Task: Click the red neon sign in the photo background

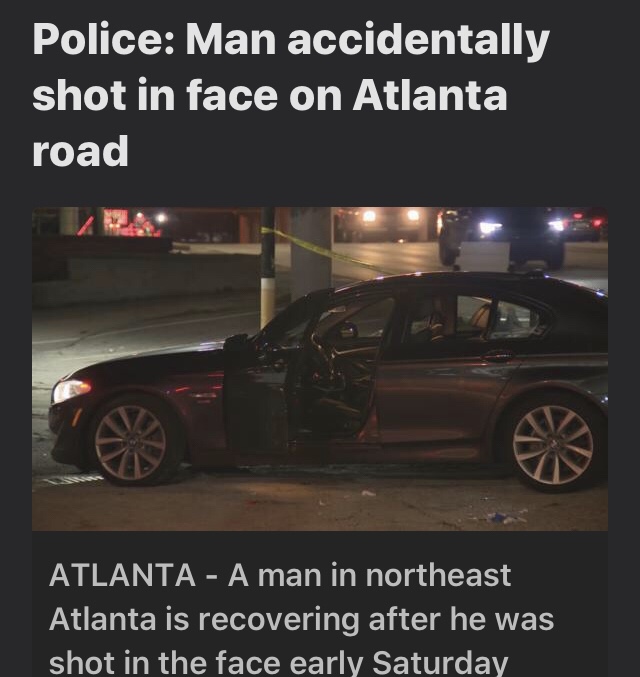Action: pyautogui.click(x=125, y=223)
